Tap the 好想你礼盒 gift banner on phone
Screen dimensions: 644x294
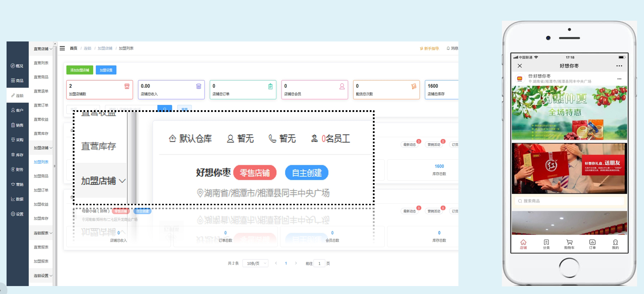[569, 169]
